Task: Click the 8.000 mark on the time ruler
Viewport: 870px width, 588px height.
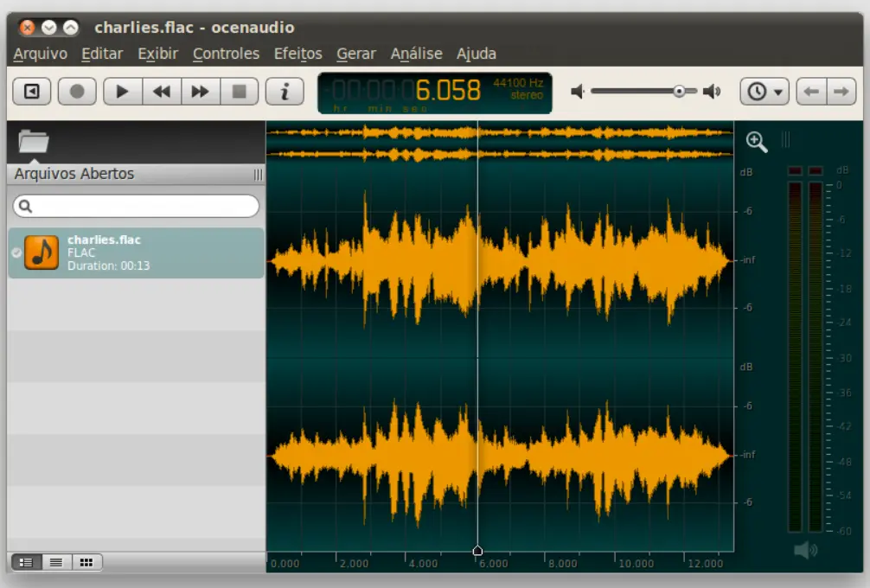Action: 563,564
